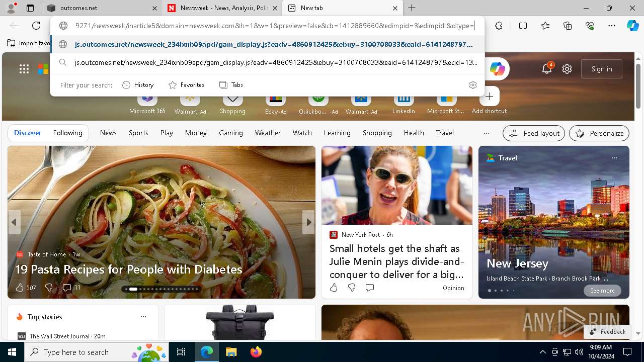Open page settings gear icon

[x=567, y=69]
